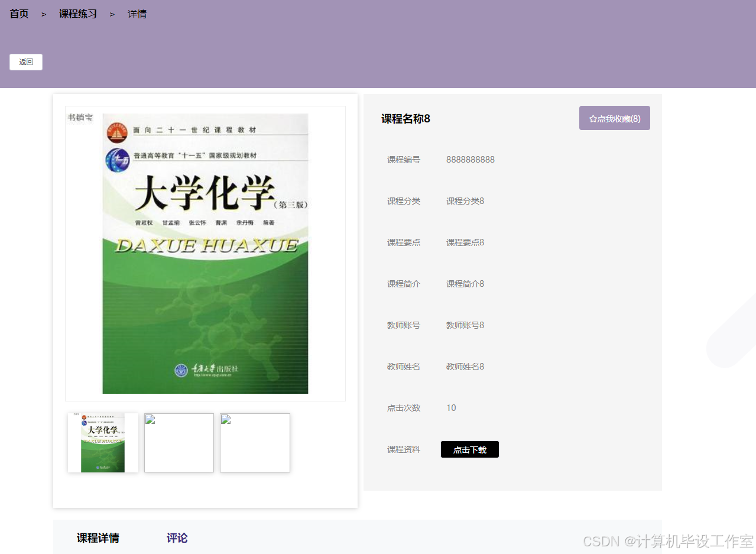The width and height of the screenshot is (756, 554).
Task: Click the 课程名称8 heading
Action: click(x=405, y=118)
